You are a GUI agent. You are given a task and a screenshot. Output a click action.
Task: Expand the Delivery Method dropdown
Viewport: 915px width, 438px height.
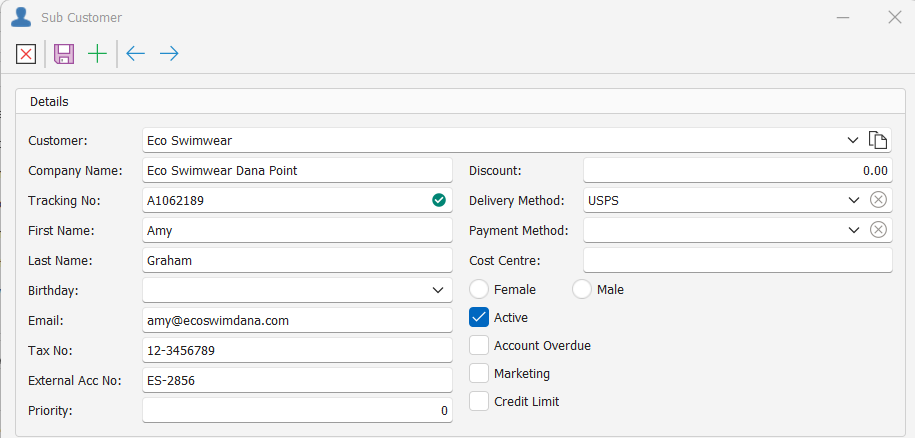click(854, 200)
